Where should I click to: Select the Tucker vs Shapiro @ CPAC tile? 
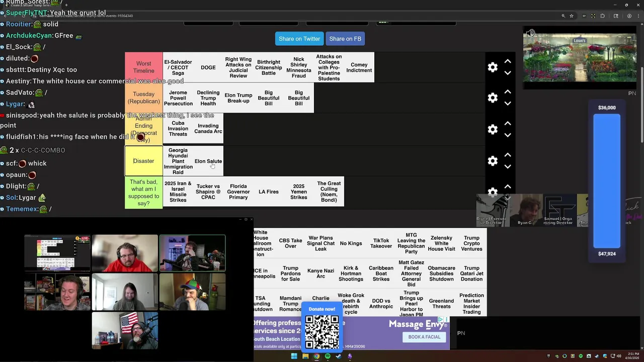click(208, 192)
